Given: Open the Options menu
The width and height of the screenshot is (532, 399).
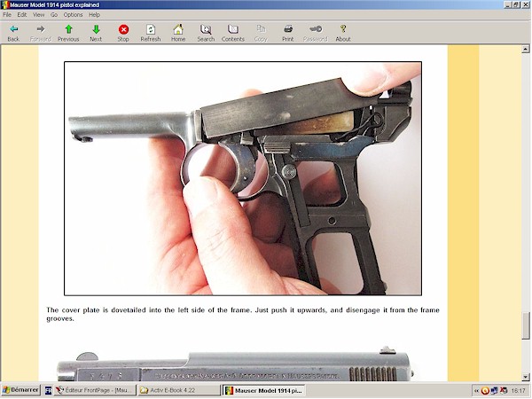Looking at the screenshot, I should (x=73, y=14).
